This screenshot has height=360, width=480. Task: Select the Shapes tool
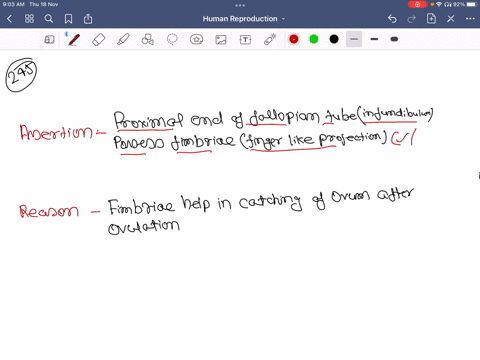[147, 40]
